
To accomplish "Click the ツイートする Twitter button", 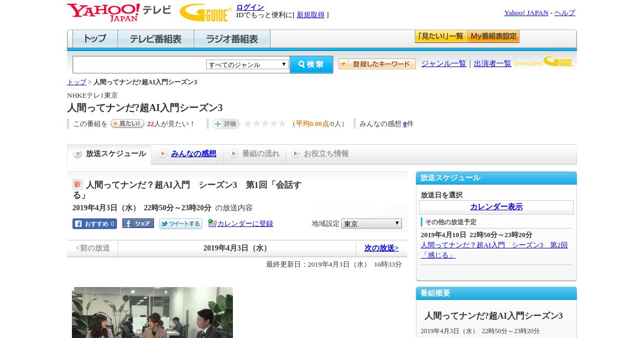I will [x=181, y=224].
